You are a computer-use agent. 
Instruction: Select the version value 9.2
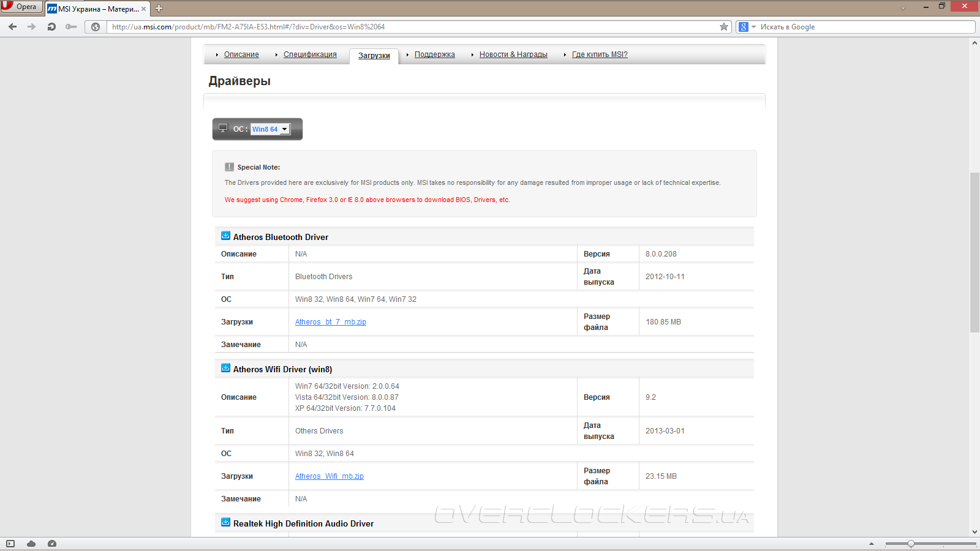coord(650,397)
